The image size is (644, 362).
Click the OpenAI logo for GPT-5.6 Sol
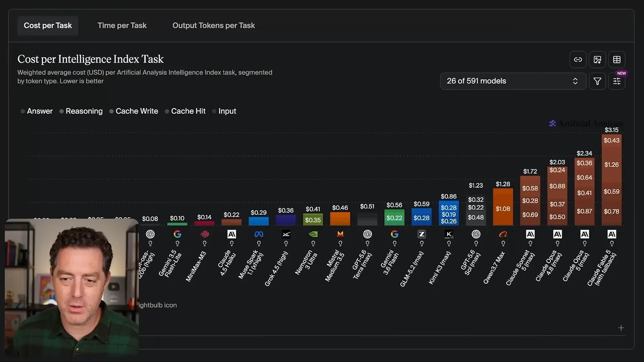coord(476,234)
